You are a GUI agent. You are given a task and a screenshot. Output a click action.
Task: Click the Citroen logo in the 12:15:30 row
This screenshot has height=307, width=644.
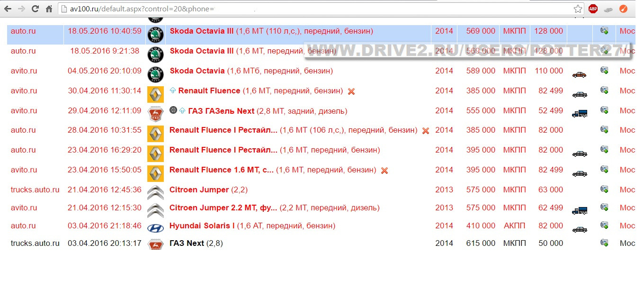[156, 210]
